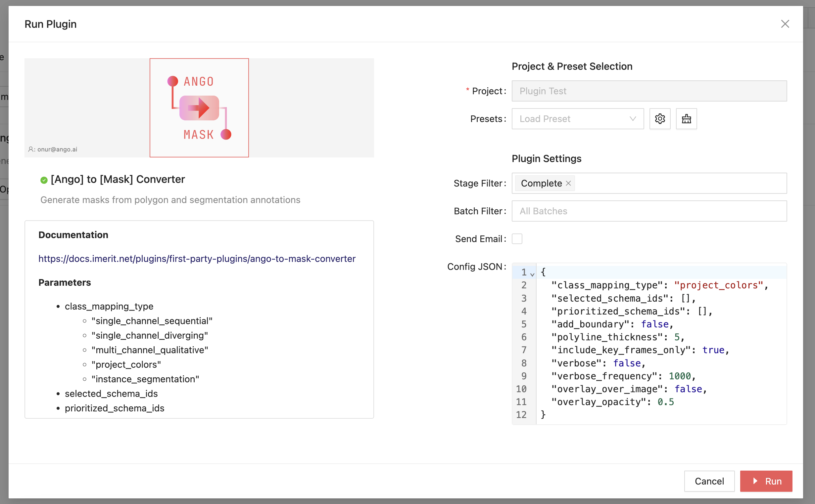Click the project_colors value in Config JSON
Screen dimensions: 815x504
coord(718,285)
